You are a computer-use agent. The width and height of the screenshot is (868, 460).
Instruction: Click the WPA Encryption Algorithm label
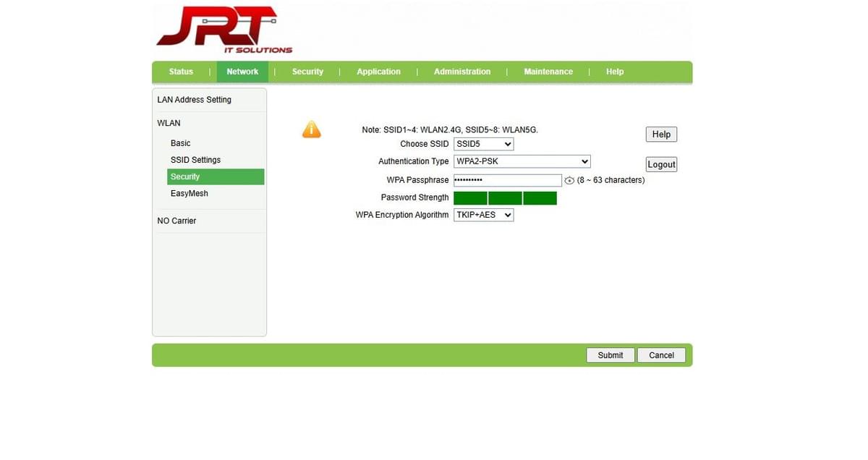pos(402,215)
